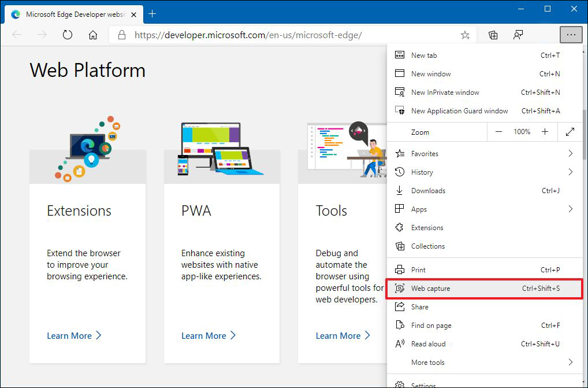Viewport: 588px width, 388px height.
Task: Select Web capture menu entry
Action: coord(485,289)
